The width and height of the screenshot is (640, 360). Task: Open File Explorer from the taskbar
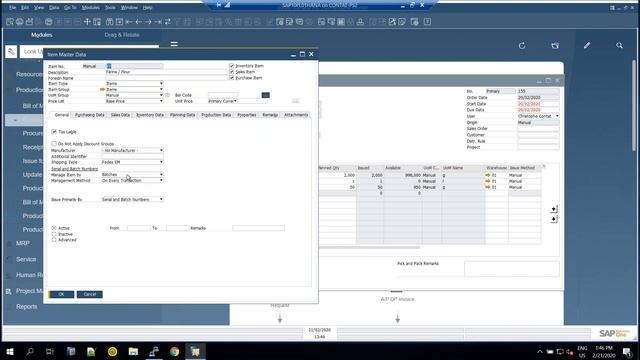pos(133,351)
